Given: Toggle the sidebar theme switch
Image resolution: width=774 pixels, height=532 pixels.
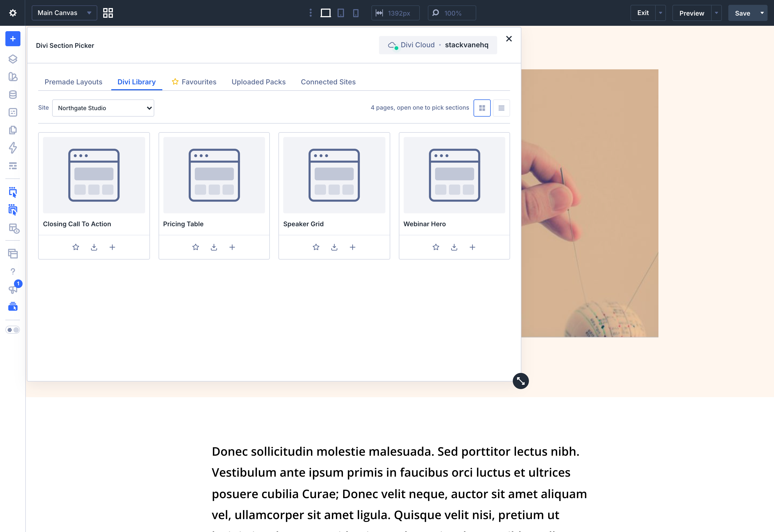Looking at the screenshot, I should [x=13, y=330].
